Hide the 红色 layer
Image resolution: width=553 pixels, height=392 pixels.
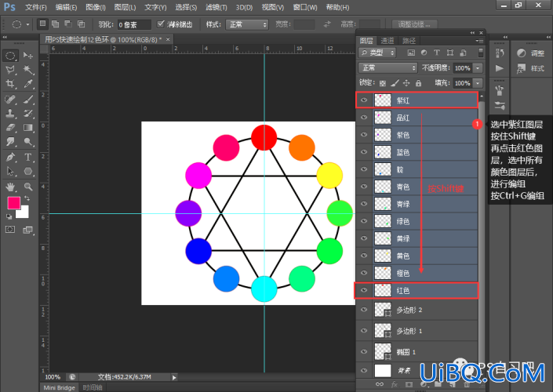[364, 290]
